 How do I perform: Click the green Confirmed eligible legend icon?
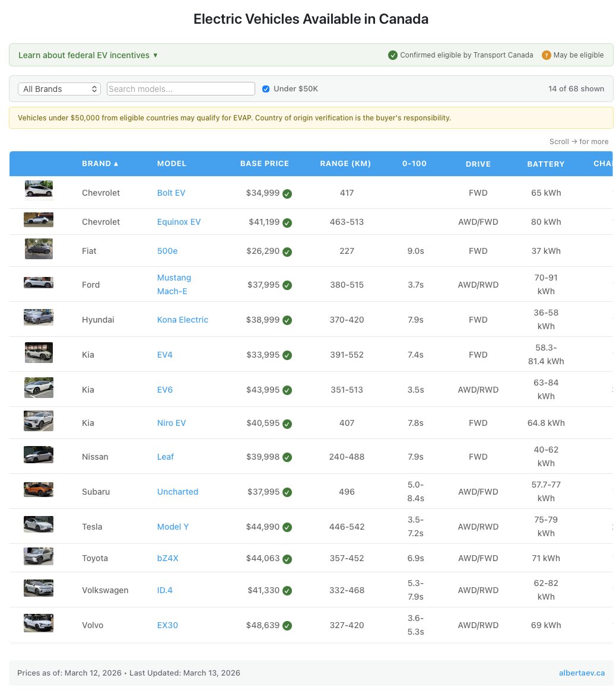(392, 55)
